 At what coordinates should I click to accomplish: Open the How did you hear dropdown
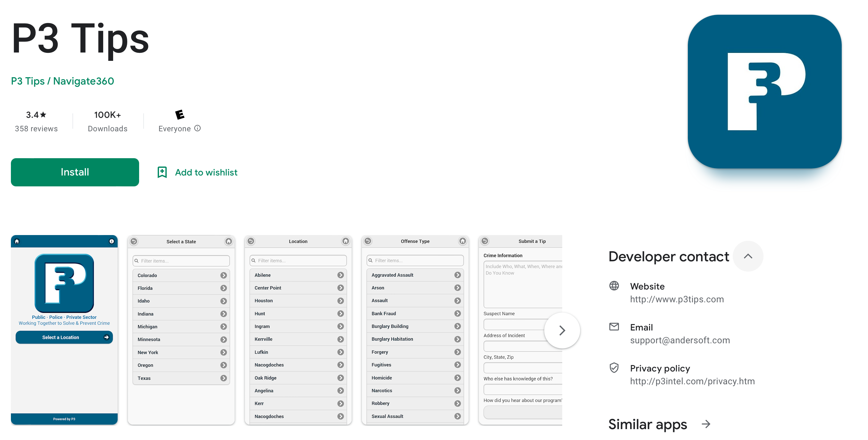[x=522, y=412]
